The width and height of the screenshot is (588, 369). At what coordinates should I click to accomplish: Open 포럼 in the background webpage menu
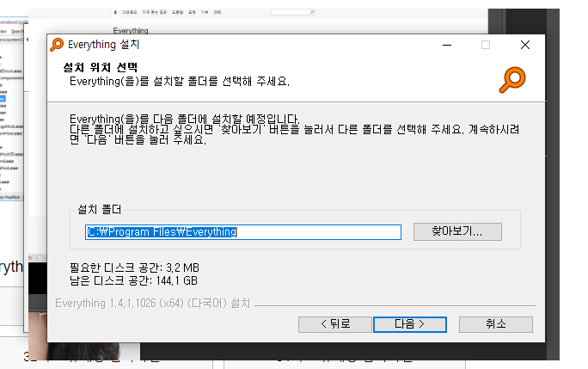click(x=192, y=12)
